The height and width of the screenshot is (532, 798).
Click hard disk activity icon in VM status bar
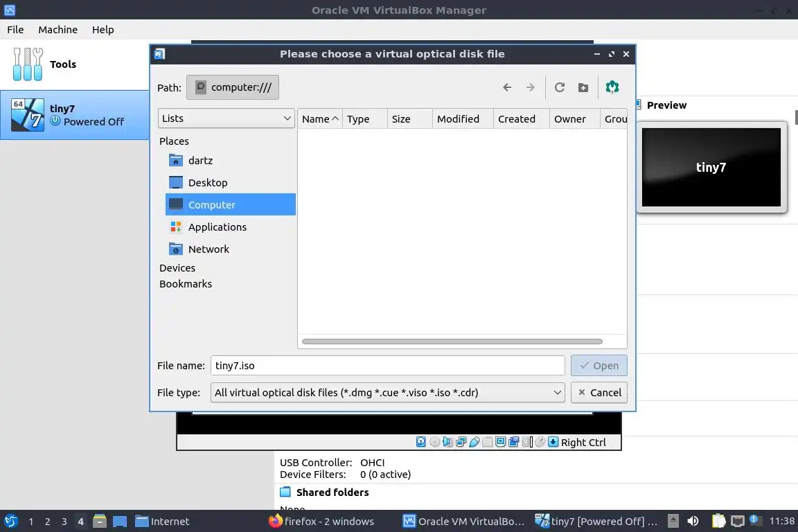tap(421, 442)
